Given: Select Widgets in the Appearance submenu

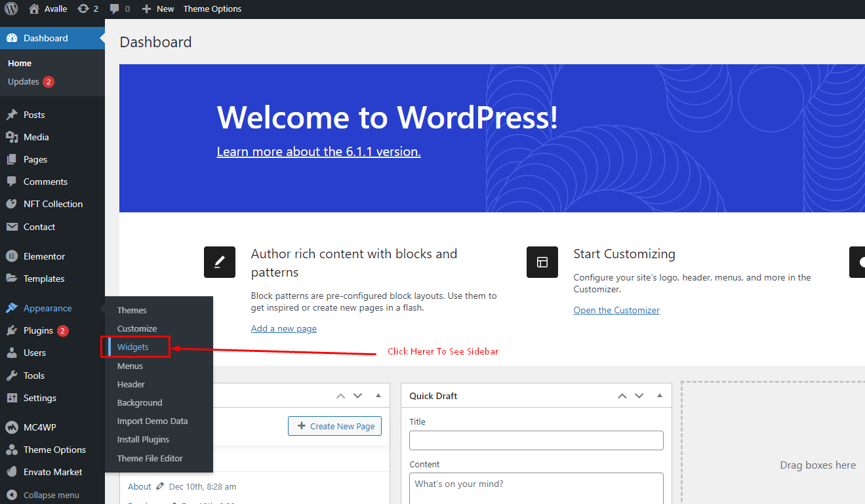Looking at the screenshot, I should [133, 347].
